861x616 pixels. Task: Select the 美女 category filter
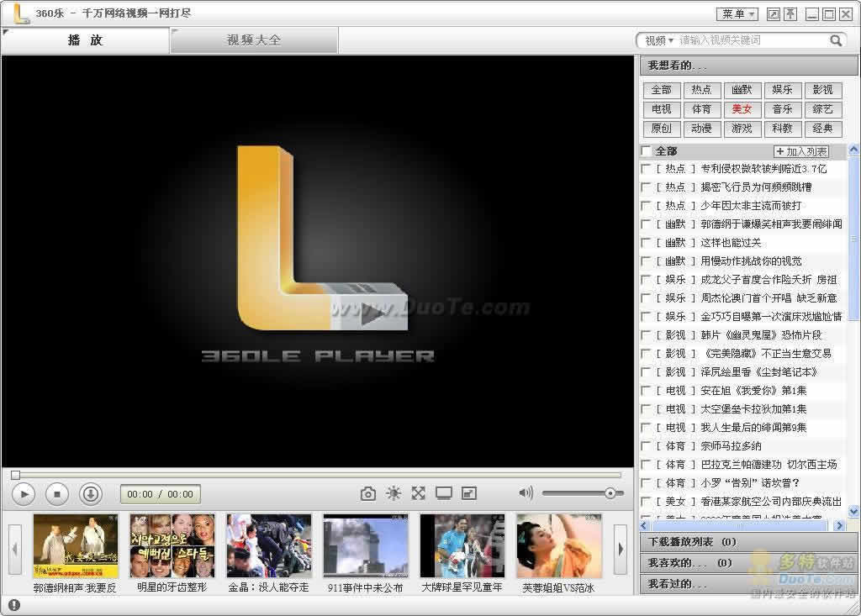[x=742, y=109]
